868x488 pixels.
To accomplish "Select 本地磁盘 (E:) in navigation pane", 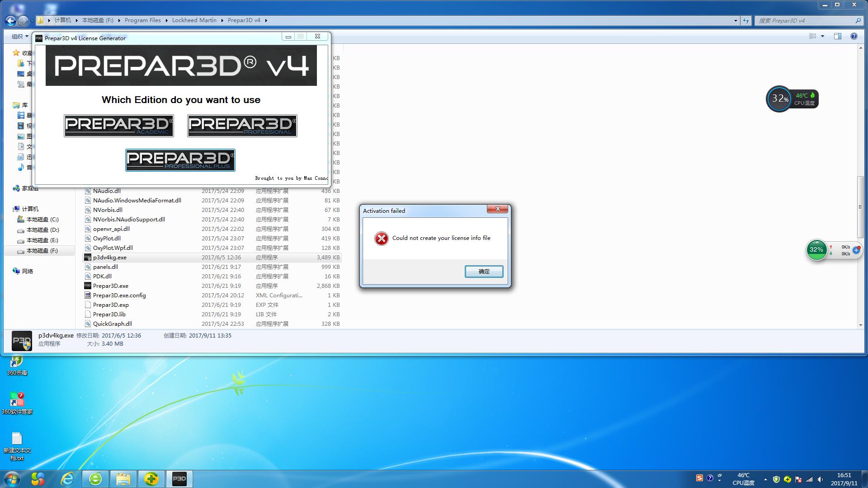I will (42, 240).
